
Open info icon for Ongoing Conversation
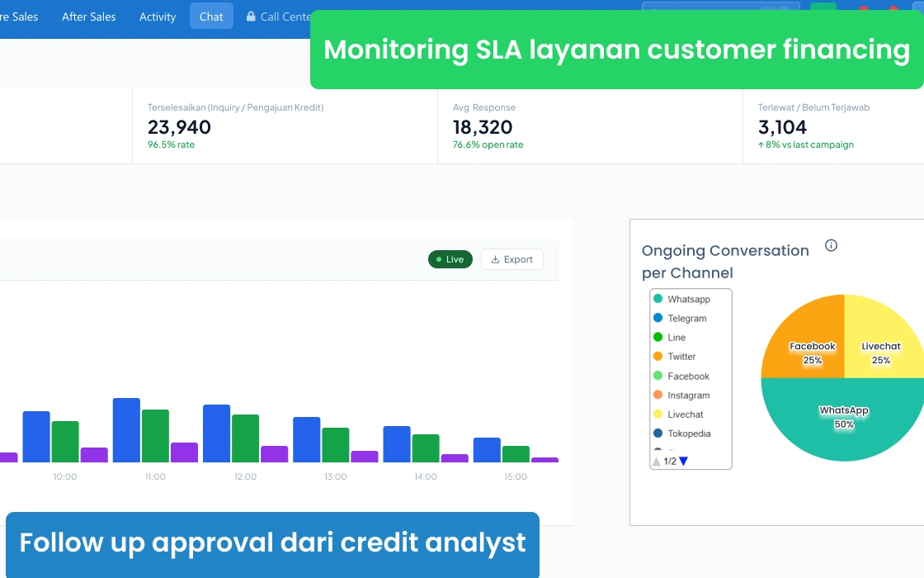pyautogui.click(x=831, y=245)
